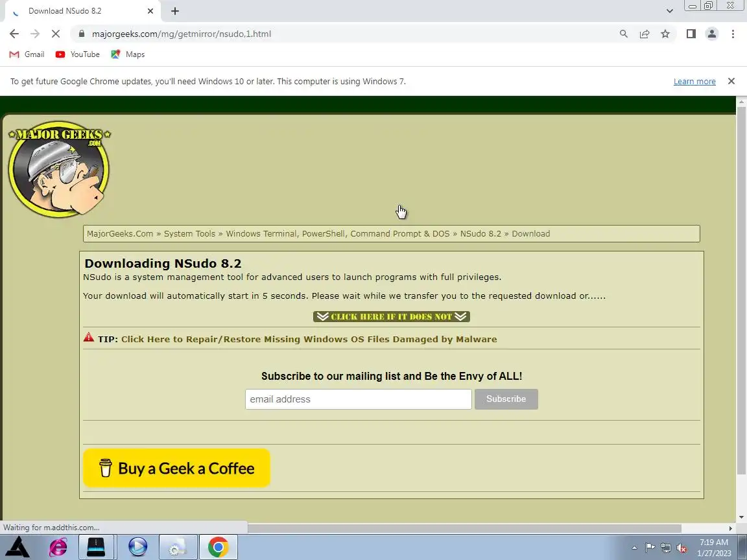747x560 pixels.
Task: Open NSudo 8.2 breadcrumb link
Action: point(480,234)
